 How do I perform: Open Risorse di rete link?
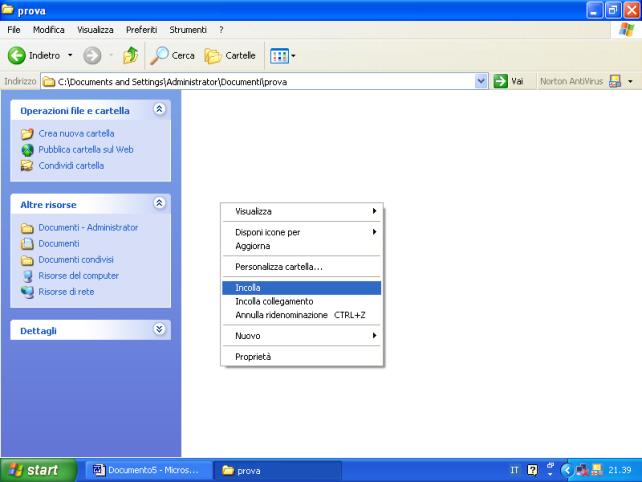pos(66,292)
